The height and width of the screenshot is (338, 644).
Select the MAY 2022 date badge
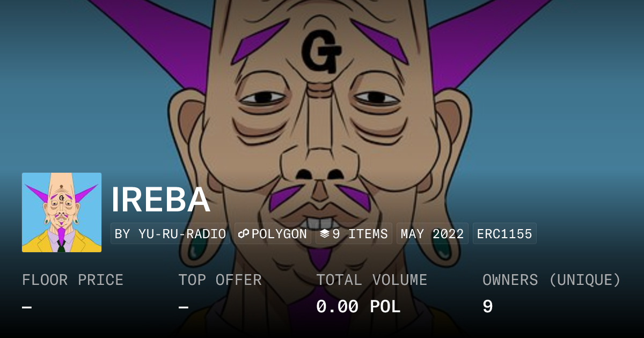[432, 234]
